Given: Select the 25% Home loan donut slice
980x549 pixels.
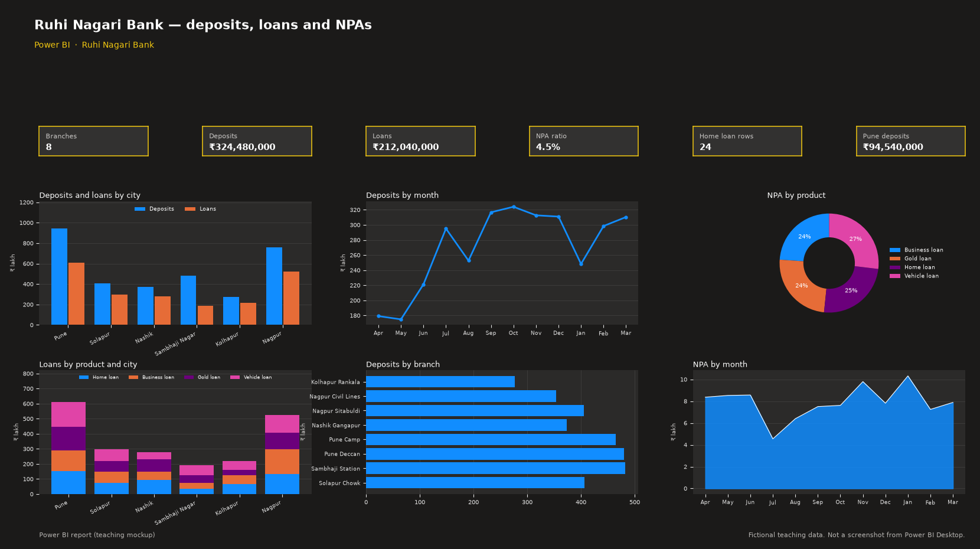Looking at the screenshot, I should [852, 292].
